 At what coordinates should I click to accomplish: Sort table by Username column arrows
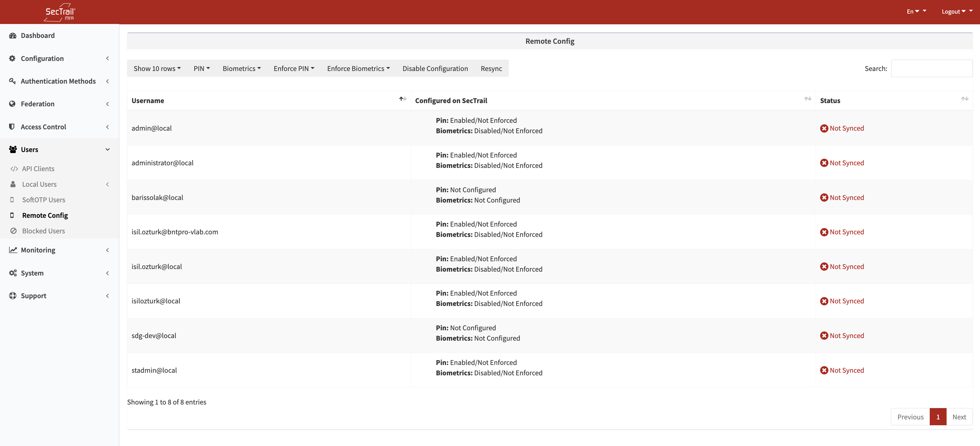pyautogui.click(x=402, y=99)
